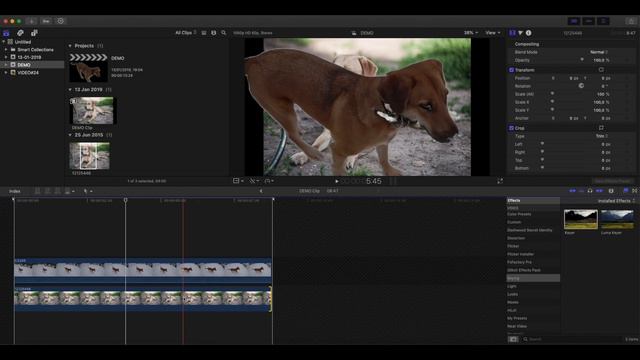Select the Keying effects category
The width and height of the screenshot is (640, 360).
tap(533, 278)
